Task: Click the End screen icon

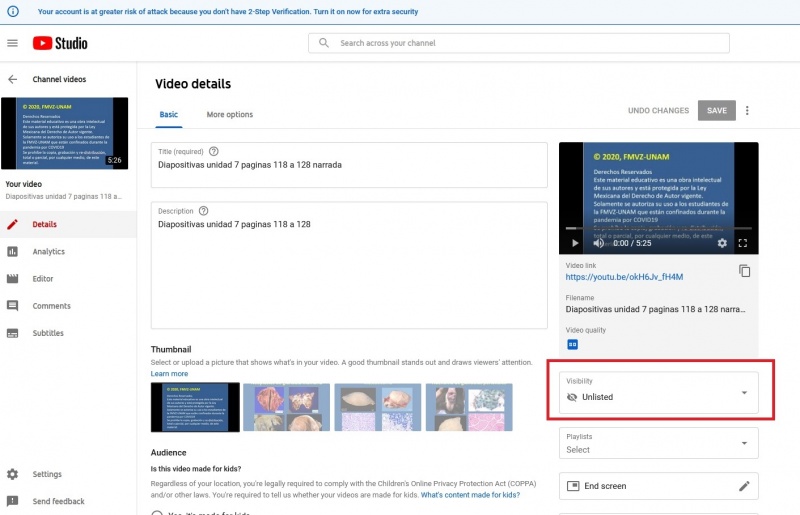Action: pos(573,486)
